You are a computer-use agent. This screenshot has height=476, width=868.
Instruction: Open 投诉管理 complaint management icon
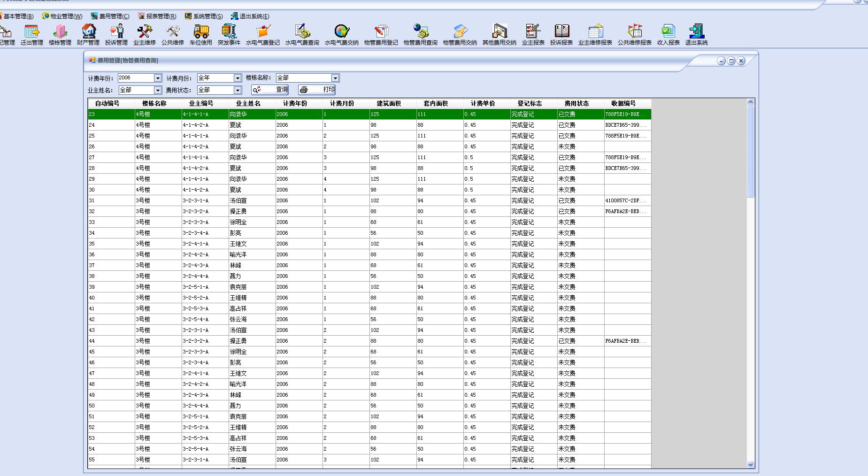116,35
